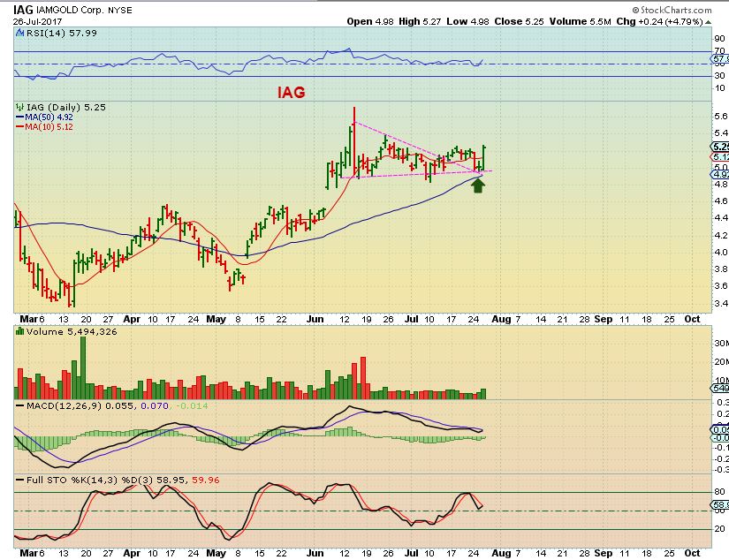Click the black line marker before Full STO
729x560 pixels.
20,481
